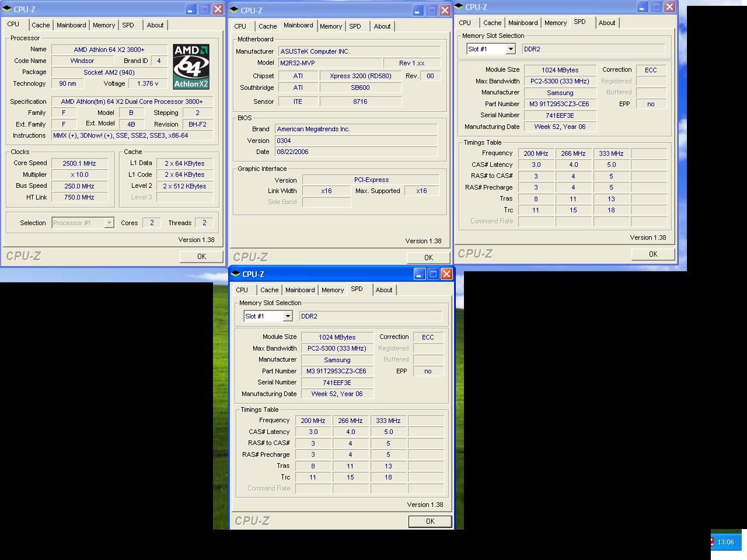Viewport: 747px width, 560px height.
Task: Go to About tab in the upper SPD window
Action: (x=607, y=23)
